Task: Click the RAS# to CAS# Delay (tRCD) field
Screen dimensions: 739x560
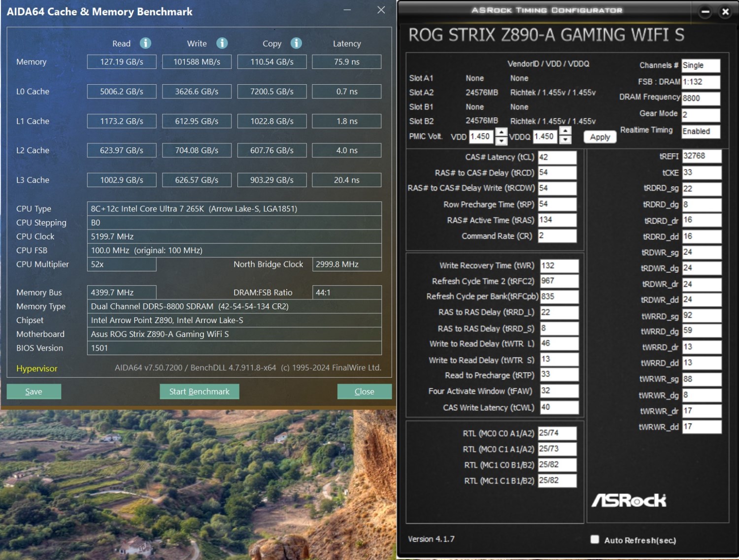Action: coord(557,172)
